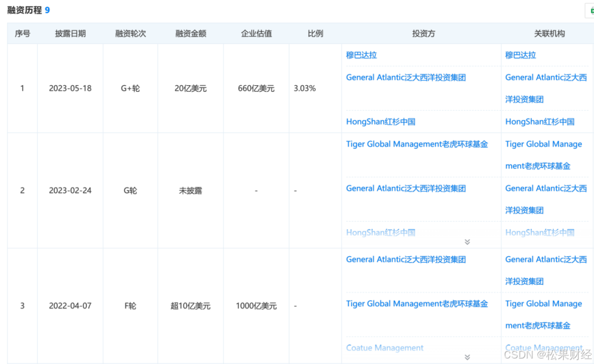Open General Atlantic 关联机构 link in row 3

pyautogui.click(x=546, y=270)
